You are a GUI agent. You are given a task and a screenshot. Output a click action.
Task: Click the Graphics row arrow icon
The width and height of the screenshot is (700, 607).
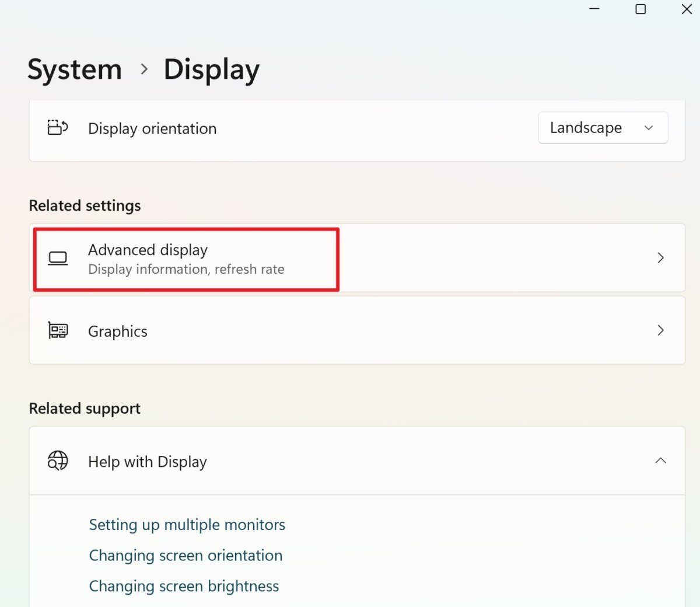(x=660, y=330)
